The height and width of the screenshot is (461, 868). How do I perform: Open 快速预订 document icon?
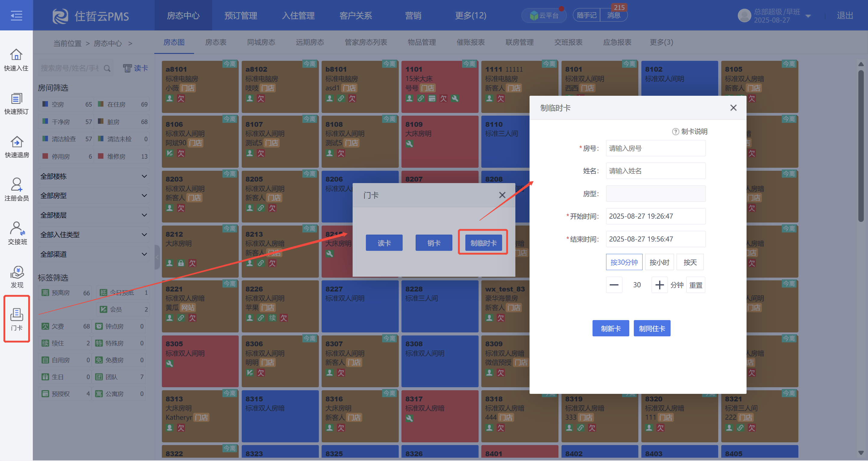(16, 98)
